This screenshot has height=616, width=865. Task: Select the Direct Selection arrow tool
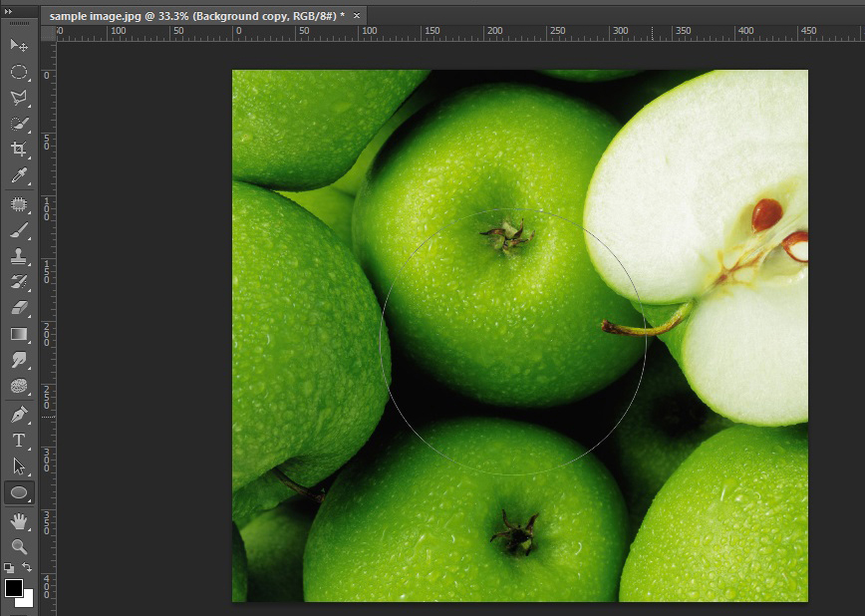pyautogui.click(x=19, y=466)
